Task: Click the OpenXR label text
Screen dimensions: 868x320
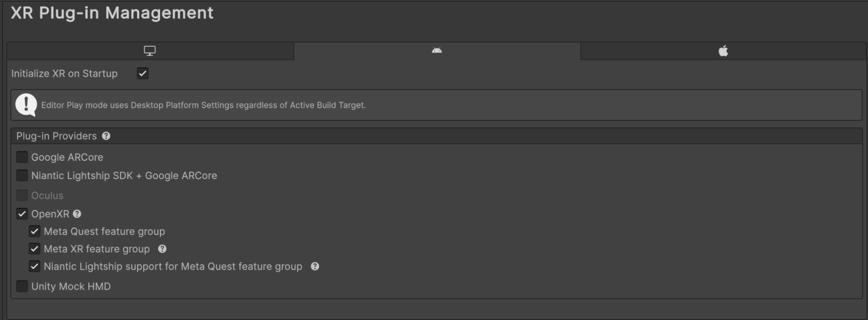Action: (49, 214)
